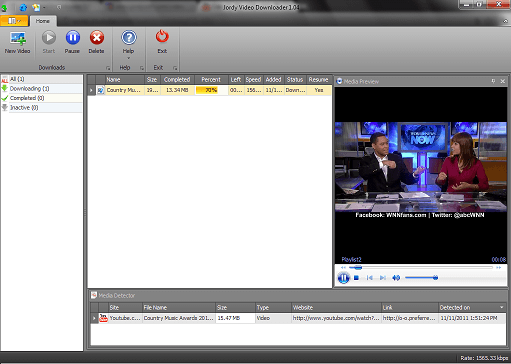Expand the Media Detector row arrow
511x364 pixels.
94,318
